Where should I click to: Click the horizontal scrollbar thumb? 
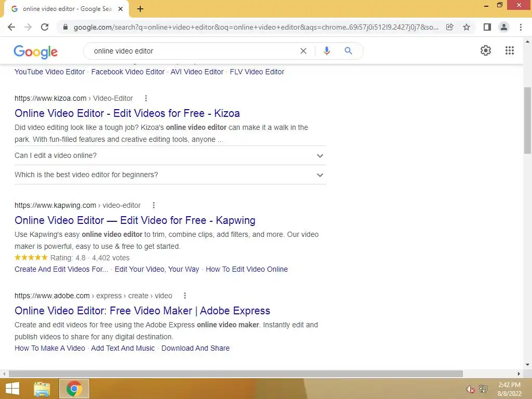point(236,374)
